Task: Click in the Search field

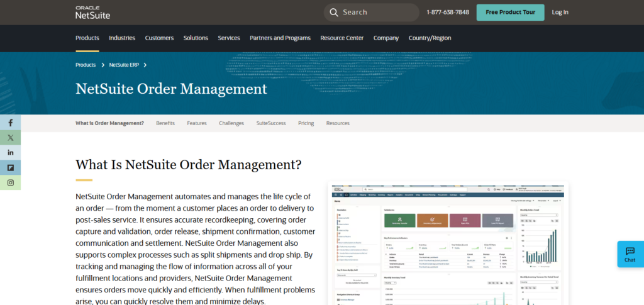Action: tap(371, 13)
